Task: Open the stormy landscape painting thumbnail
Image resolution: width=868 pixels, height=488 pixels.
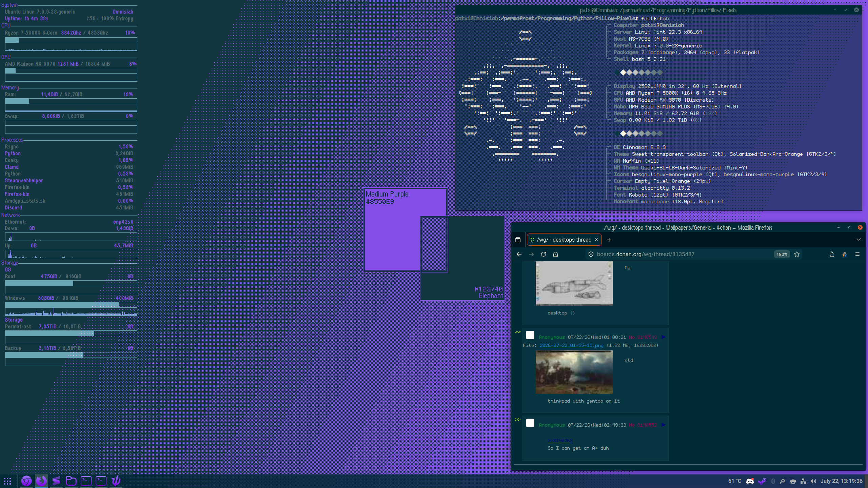Action: point(574,372)
